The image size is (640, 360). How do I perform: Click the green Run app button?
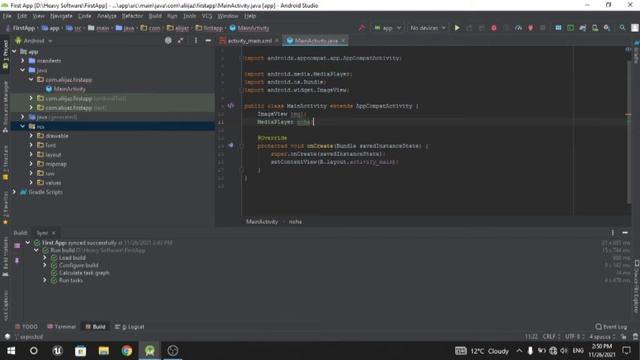457,28
